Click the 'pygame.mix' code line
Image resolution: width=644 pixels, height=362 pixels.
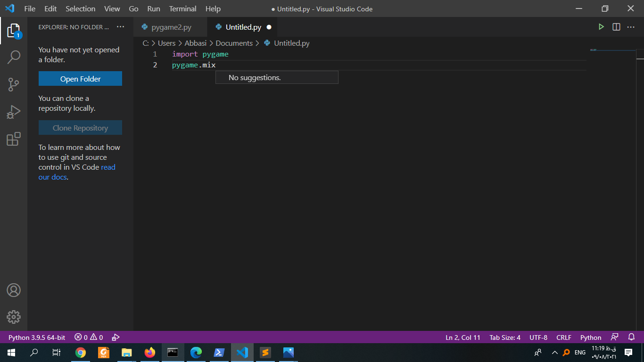194,65
